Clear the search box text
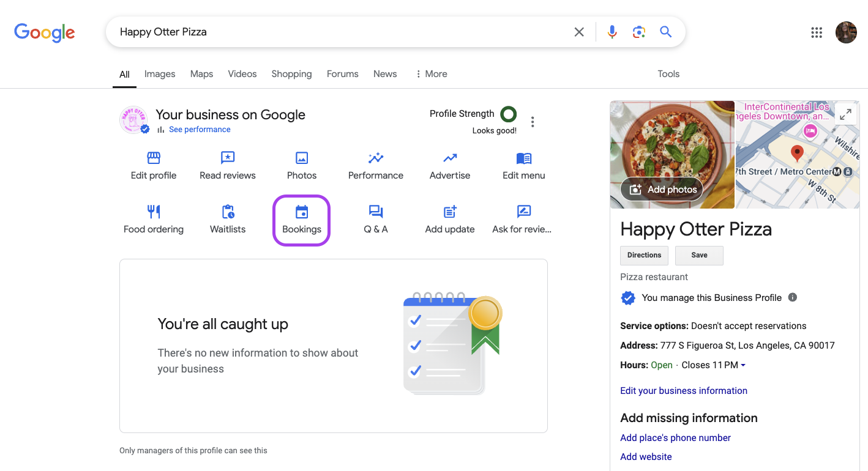Screen dimensions: 868x471 click(x=579, y=32)
